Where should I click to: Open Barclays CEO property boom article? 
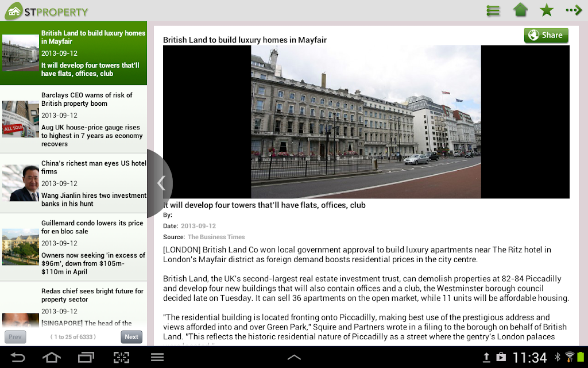[x=73, y=119]
